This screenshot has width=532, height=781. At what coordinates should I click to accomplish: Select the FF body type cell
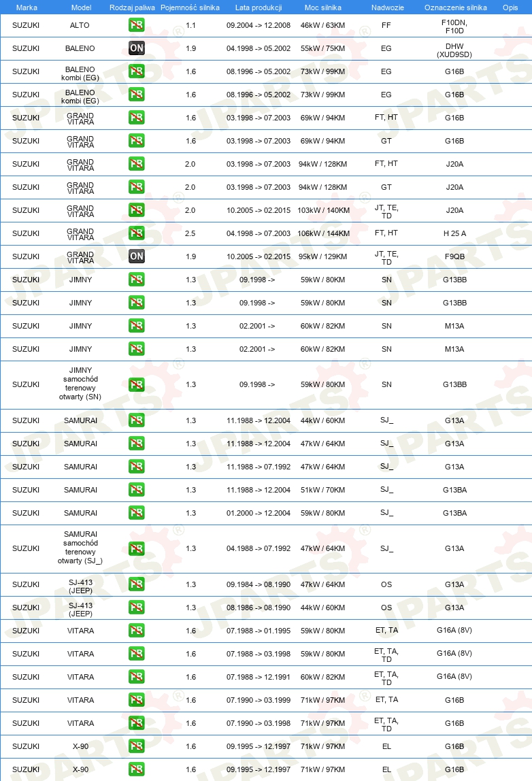click(386, 25)
